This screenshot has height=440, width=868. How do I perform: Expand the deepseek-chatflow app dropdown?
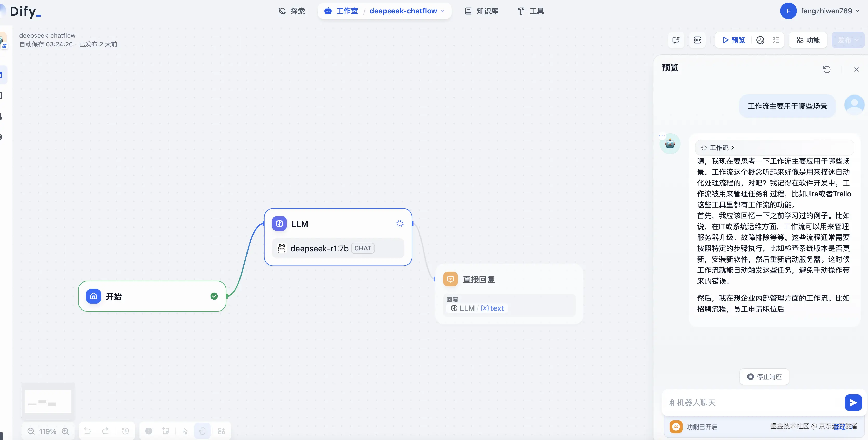442,11
